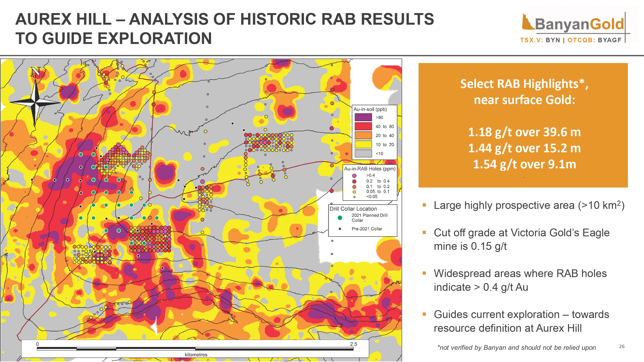Screen dimensions: 644x362
Task: Select the red 40 to 80 soil swatch
Action: pos(363,126)
